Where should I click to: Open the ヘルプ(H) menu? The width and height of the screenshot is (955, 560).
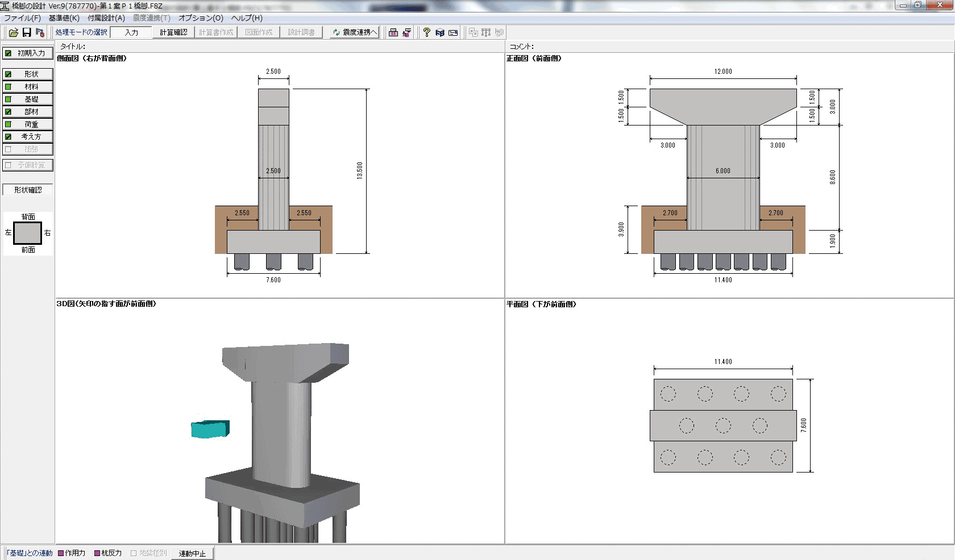pos(247,18)
